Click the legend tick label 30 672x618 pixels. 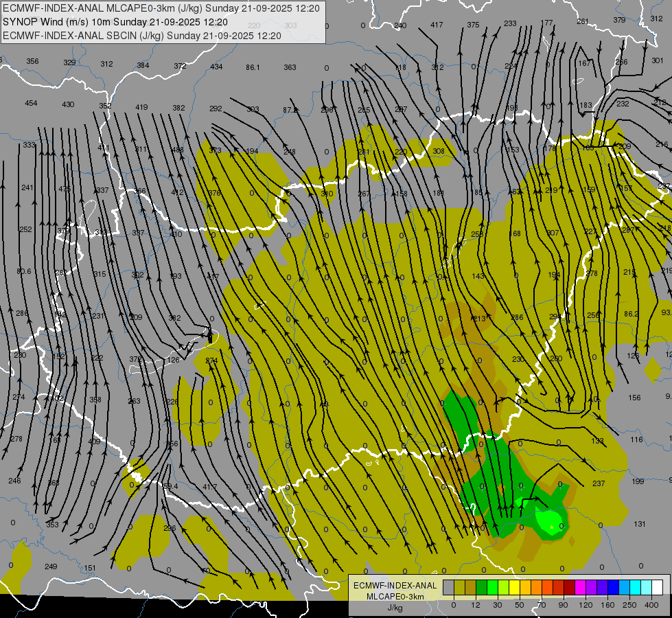pos(498,605)
